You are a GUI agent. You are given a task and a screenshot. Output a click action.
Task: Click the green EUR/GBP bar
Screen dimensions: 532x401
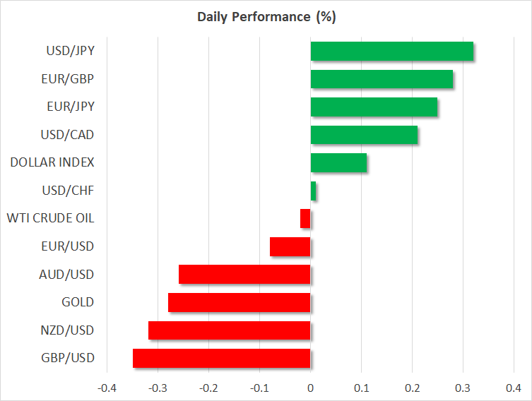pyautogui.click(x=382, y=79)
